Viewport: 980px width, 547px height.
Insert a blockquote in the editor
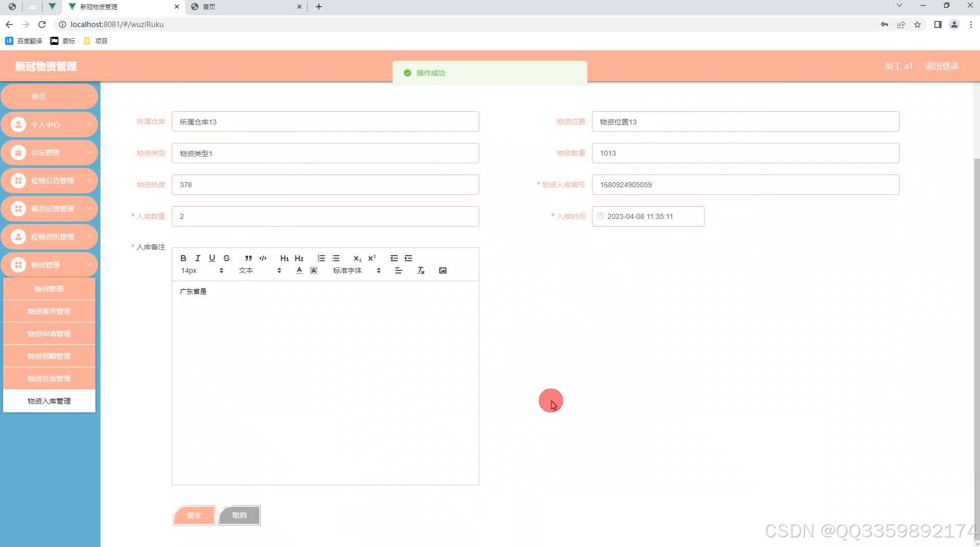point(248,258)
